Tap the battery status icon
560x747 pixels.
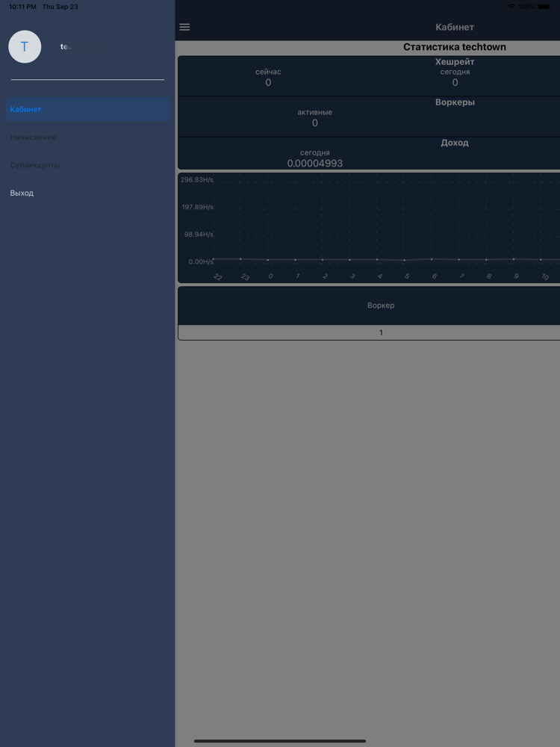[x=544, y=7]
